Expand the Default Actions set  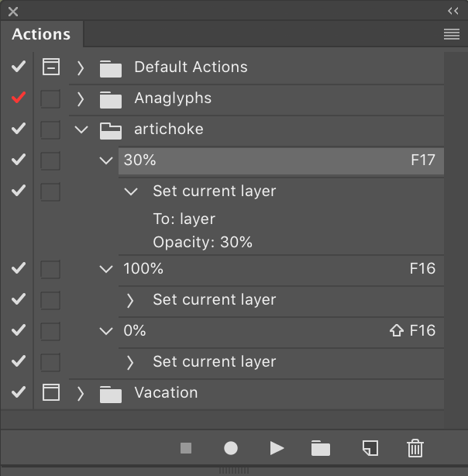(80, 67)
